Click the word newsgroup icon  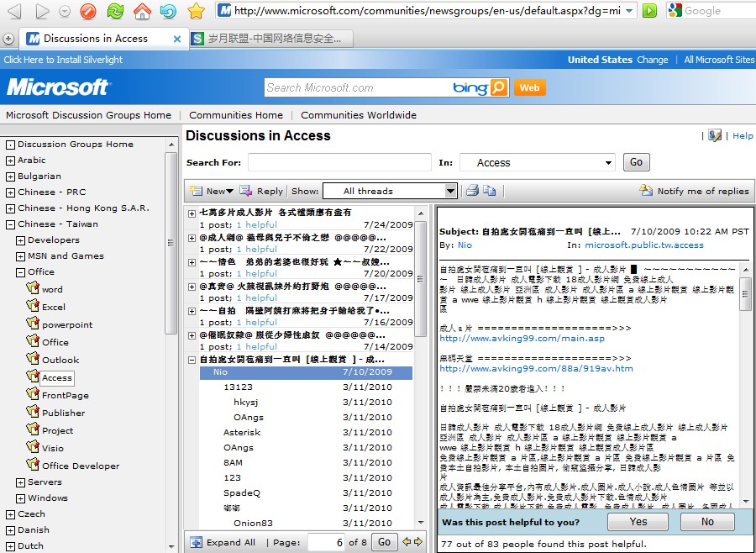[33, 288]
